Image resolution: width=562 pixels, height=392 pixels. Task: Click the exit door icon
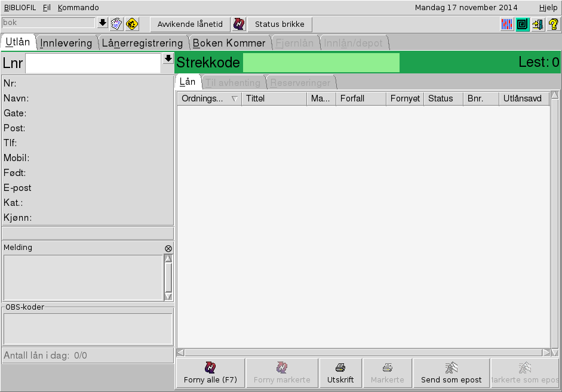[x=538, y=24]
